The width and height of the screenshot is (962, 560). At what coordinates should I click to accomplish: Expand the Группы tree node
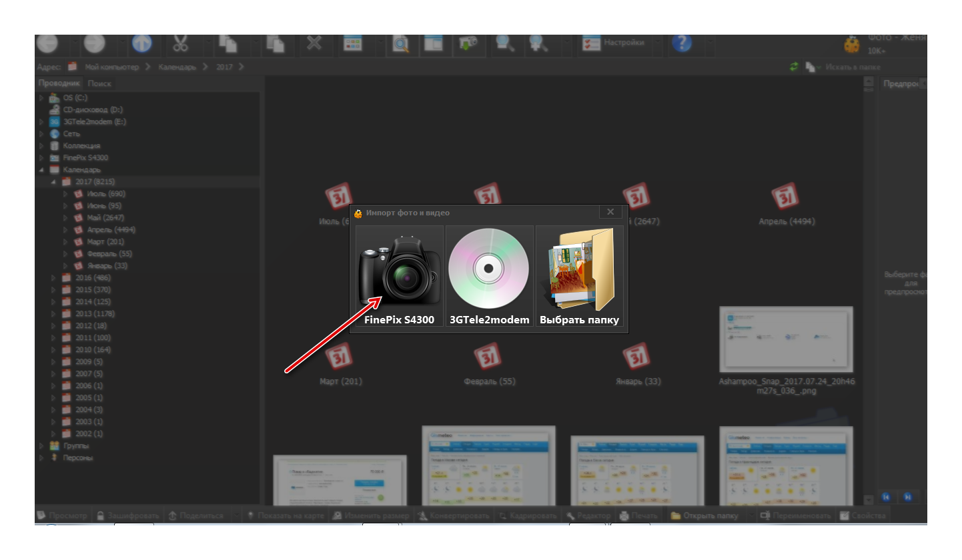click(41, 446)
